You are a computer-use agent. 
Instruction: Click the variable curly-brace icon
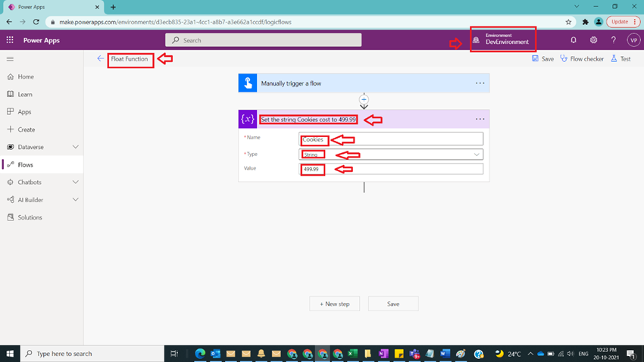[248, 119]
